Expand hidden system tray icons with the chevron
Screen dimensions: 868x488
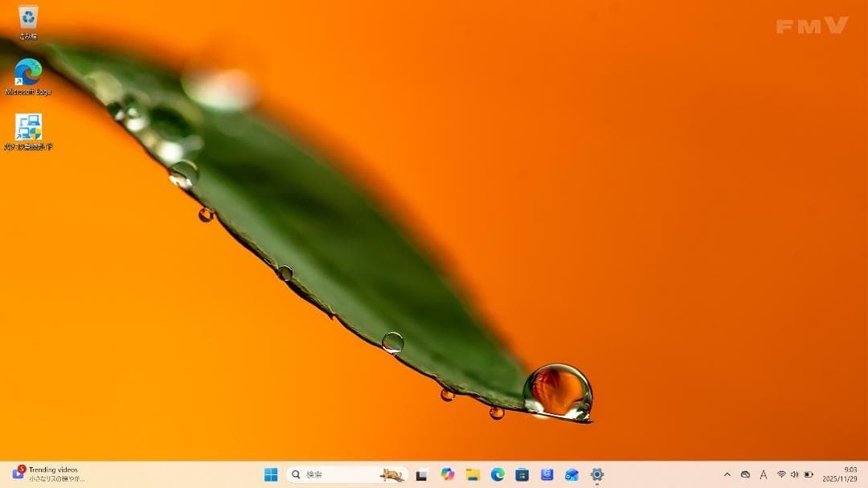727,474
